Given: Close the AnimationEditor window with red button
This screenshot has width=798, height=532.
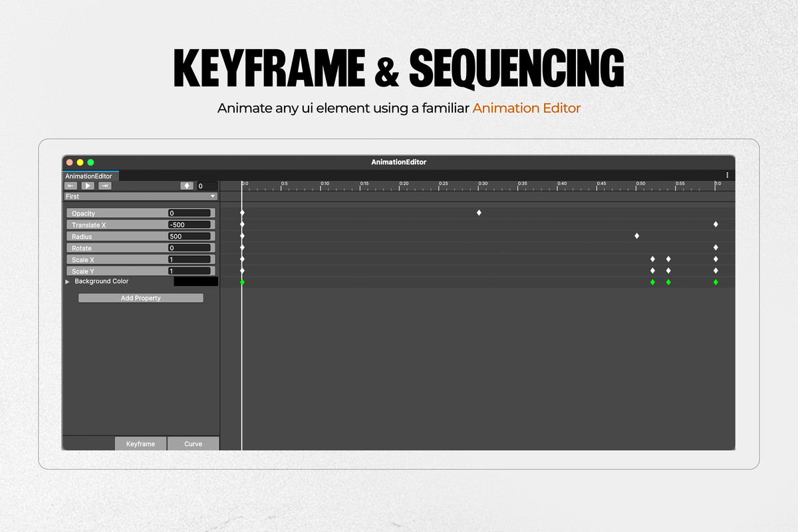Looking at the screenshot, I should (x=70, y=162).
